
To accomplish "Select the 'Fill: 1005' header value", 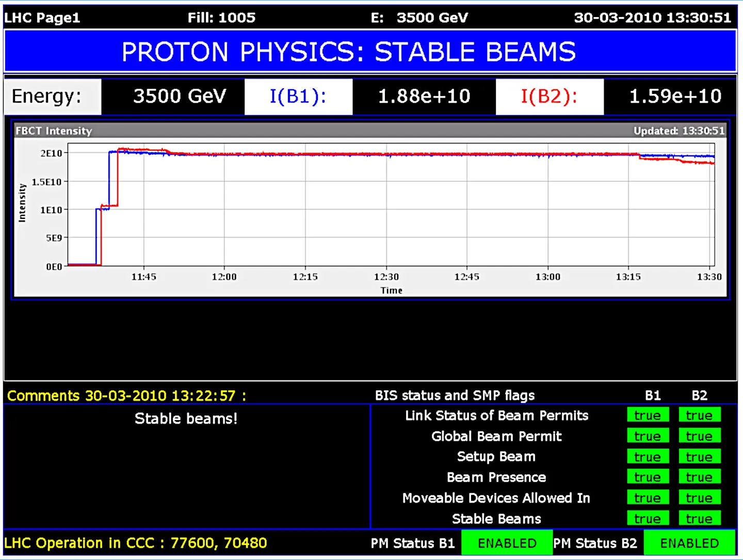I will [x=221, y=18].
